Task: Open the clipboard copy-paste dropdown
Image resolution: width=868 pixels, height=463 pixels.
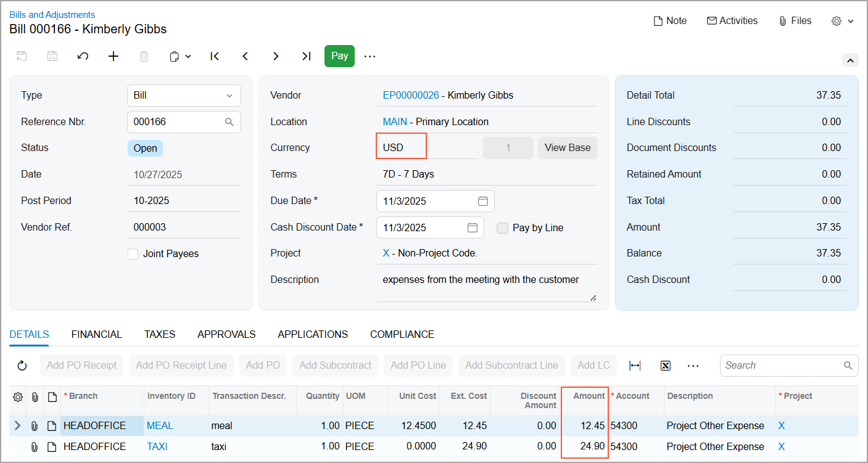Action: [180, 56]
